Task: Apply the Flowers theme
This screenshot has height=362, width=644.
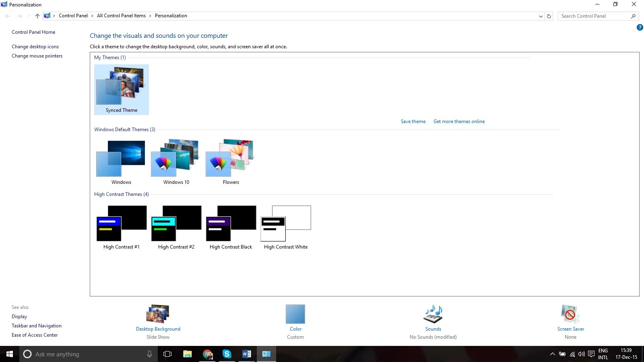Action: pyautogui.click(x=231, y=162)
